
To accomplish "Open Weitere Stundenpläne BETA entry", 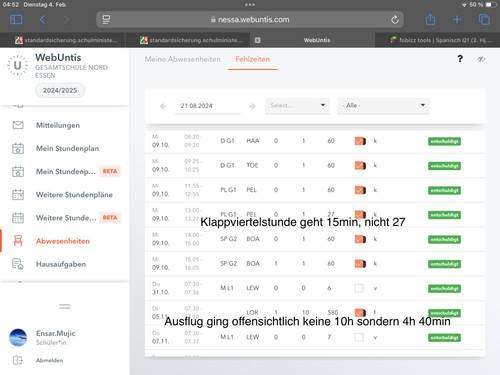I will point(65,218).
